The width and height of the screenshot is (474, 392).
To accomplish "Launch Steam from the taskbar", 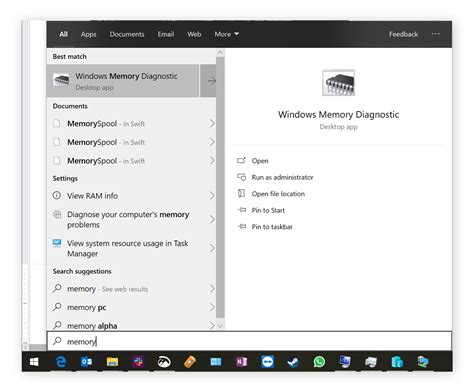I will [x=293, y=362].
